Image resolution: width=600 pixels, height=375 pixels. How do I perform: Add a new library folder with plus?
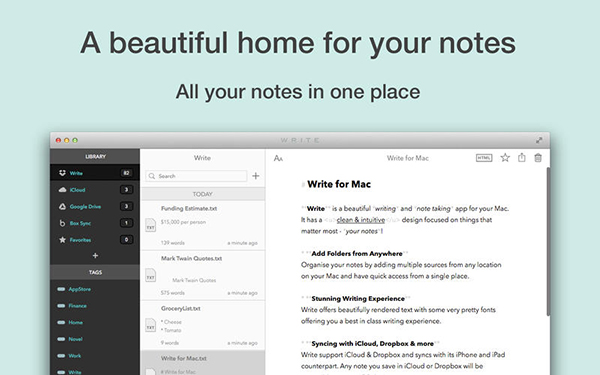tap(95, 256)
